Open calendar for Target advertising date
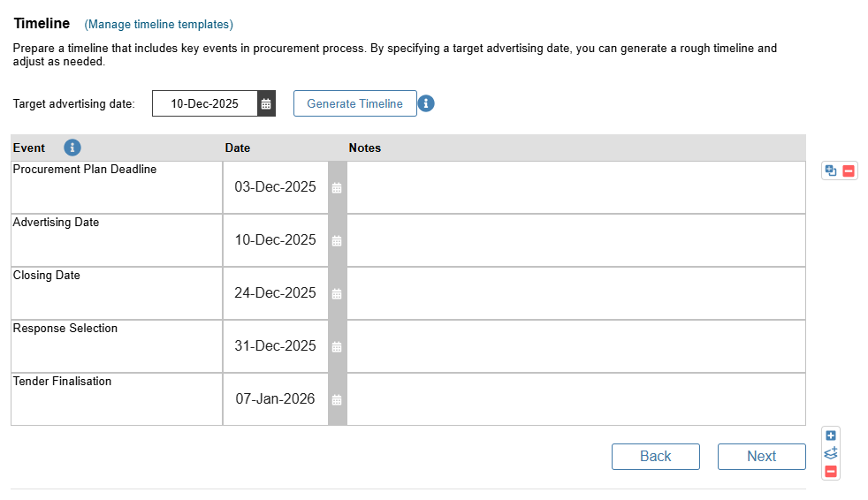 pyautogui.click(x=266, y=103)
